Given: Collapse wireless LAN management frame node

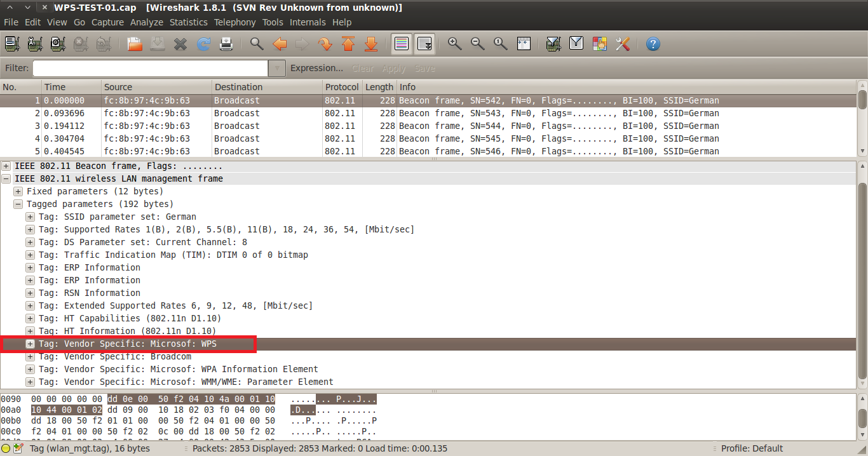Looking at the screenshot, I should pos(6,178).
